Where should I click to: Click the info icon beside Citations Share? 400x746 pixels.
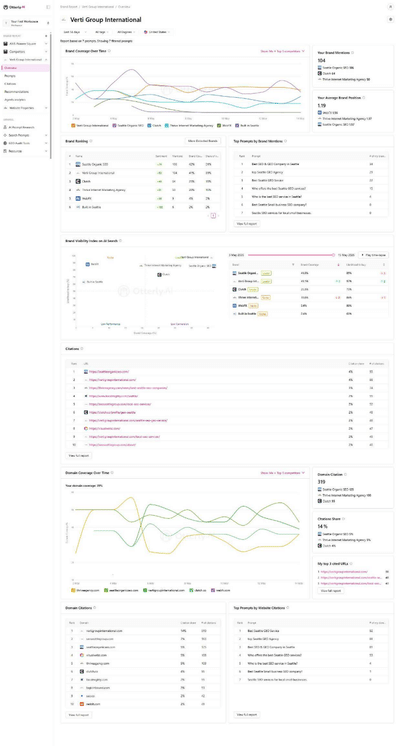tap(343, 519)
